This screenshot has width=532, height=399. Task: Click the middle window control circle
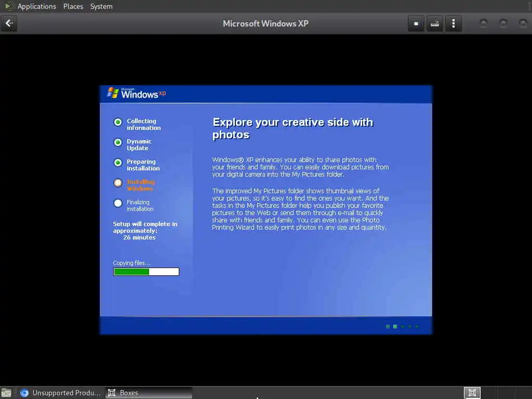point(503,23)
